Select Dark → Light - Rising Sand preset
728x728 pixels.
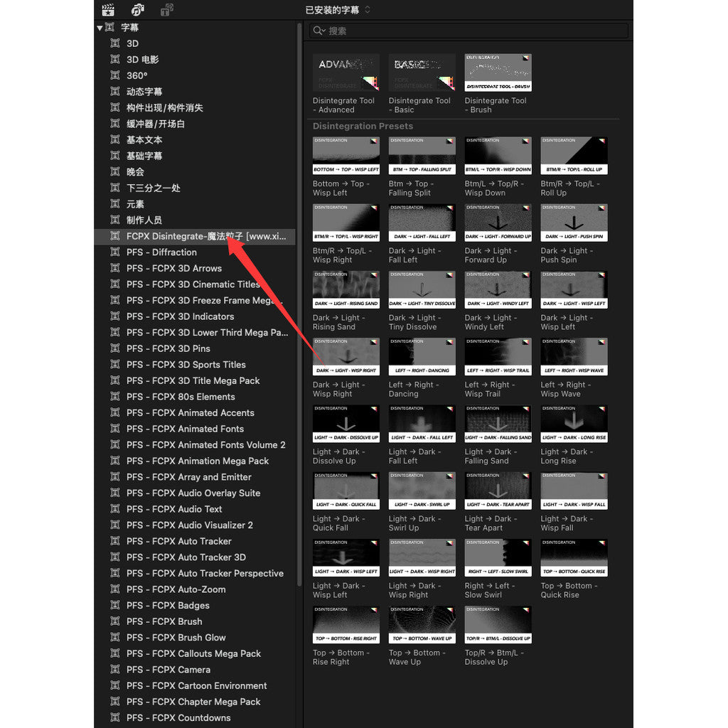[346, 290]
